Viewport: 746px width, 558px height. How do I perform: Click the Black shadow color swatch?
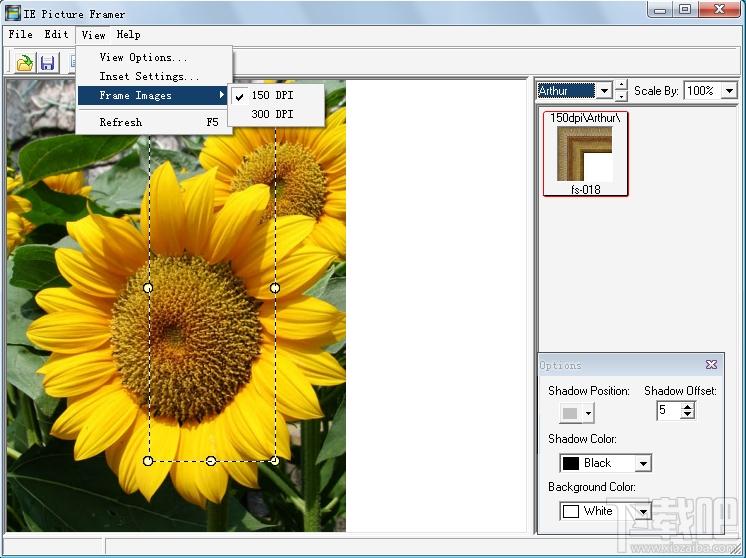[571, 463]
